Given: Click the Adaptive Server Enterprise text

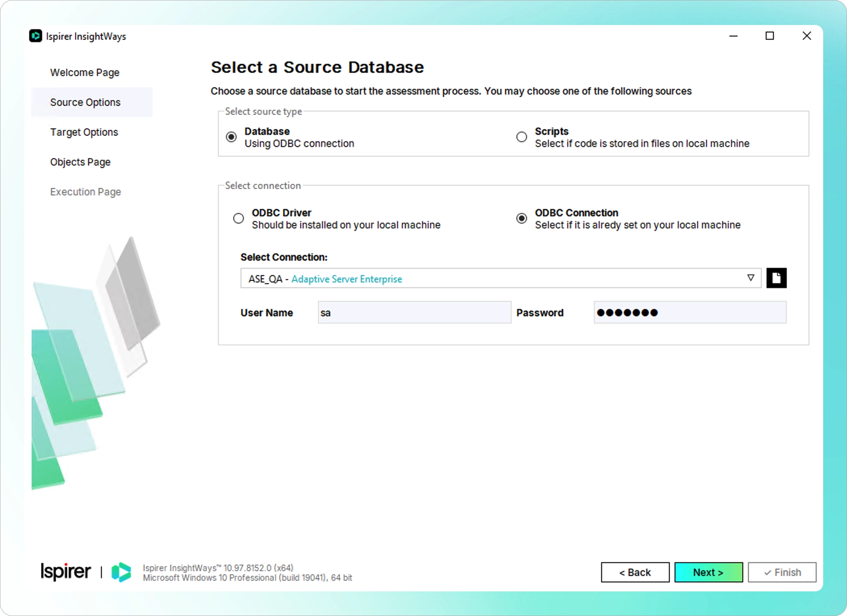Looking at the screenshot, I should coord(347,279).
